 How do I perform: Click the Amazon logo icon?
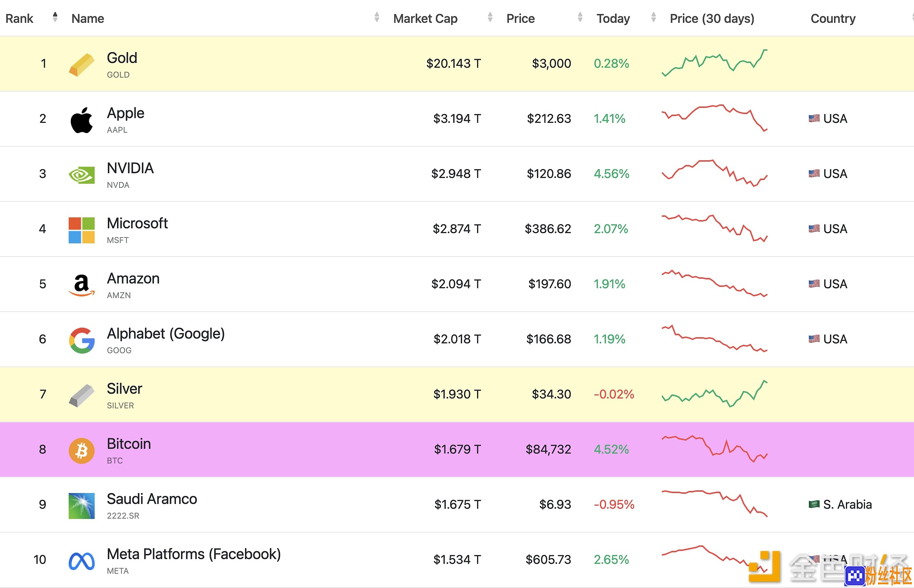(81, 285)
